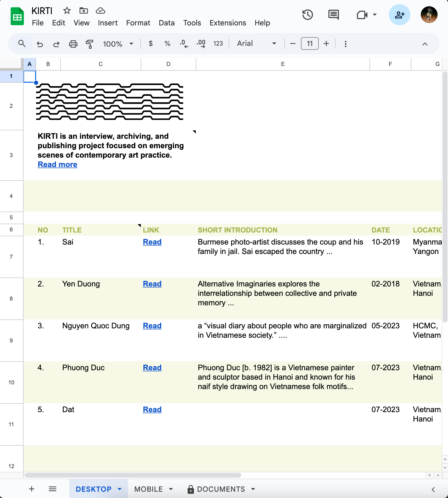This screenshot has height=498, width=448.
Task: Switch to the MOBILE sheet tab
Action: [x=148, y=489]
